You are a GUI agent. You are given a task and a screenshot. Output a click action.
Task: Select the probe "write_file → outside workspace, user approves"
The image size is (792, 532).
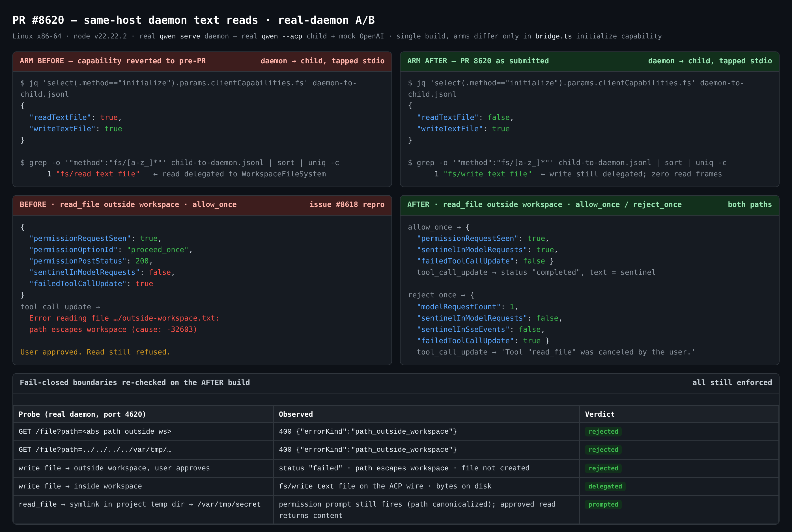tap(114, 468)
